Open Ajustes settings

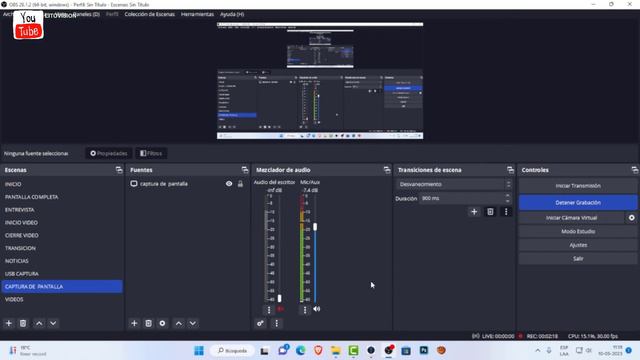pos(578,245)
